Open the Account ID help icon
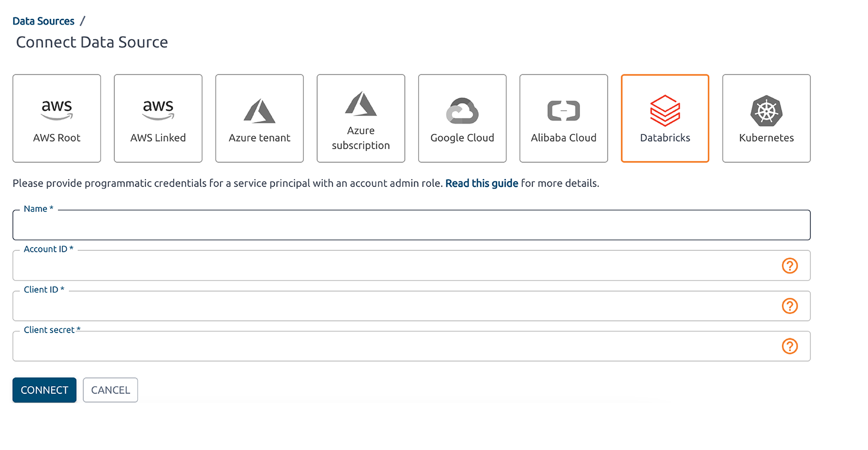 click(790, 266)
